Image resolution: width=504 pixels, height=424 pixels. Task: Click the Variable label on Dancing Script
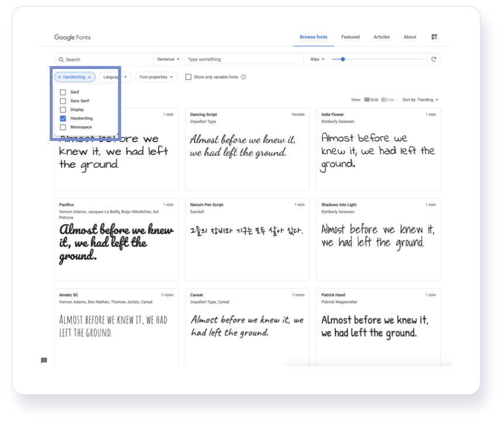tap(298, 115)
